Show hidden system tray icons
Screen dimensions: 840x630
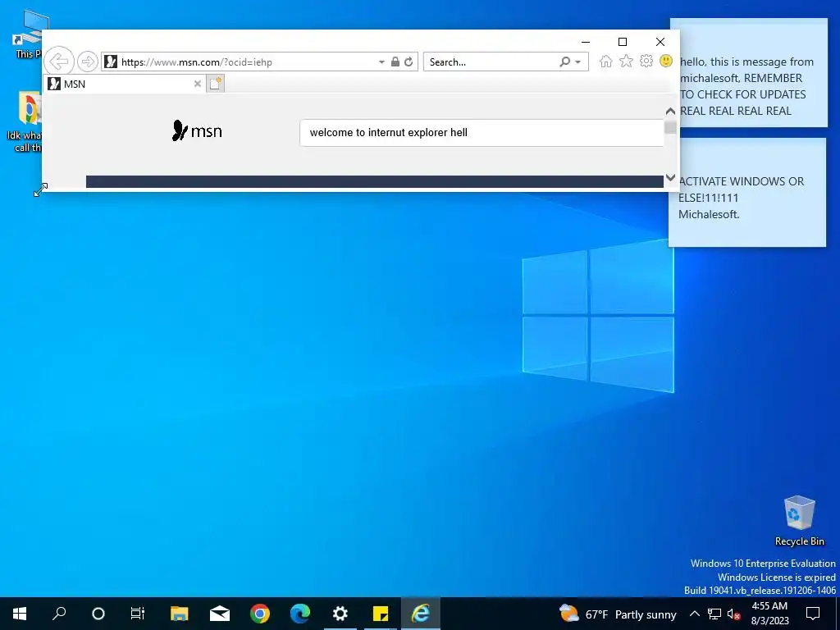coord(694,614)
